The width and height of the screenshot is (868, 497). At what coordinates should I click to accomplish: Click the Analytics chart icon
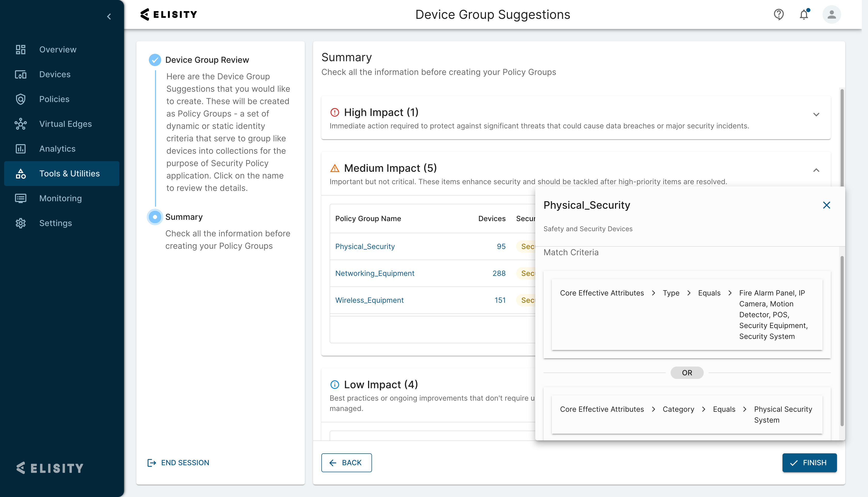[20, 149]
